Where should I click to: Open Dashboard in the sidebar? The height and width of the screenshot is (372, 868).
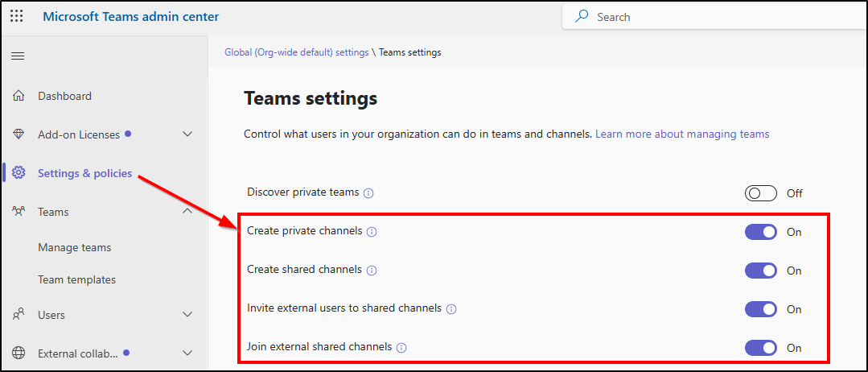click(x=65, y=96)
